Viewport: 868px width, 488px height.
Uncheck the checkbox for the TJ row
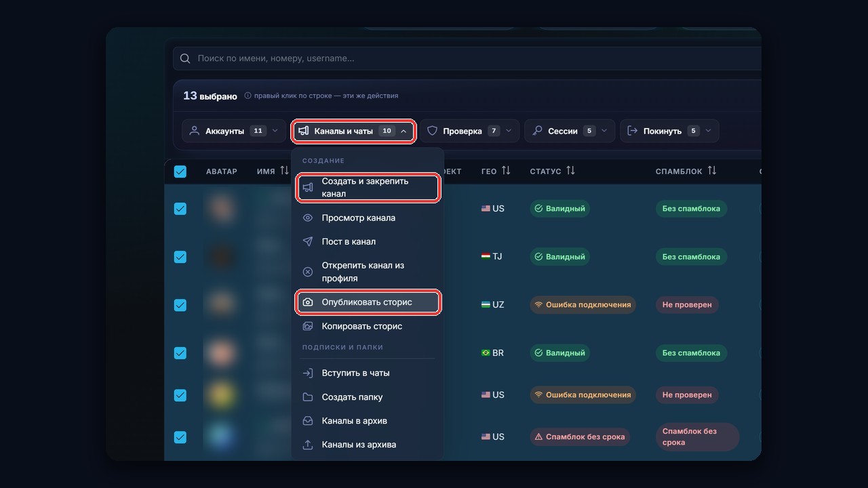point(180,257)
